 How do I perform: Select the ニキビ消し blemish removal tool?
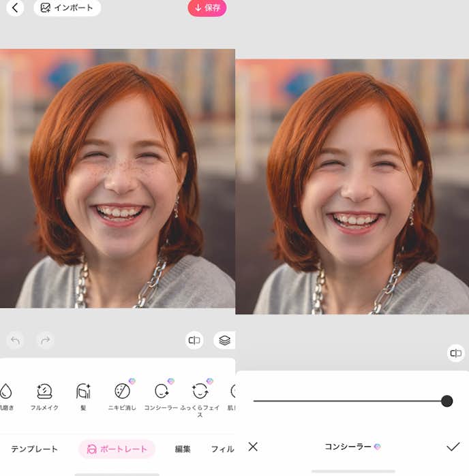[x=122, y=396]
